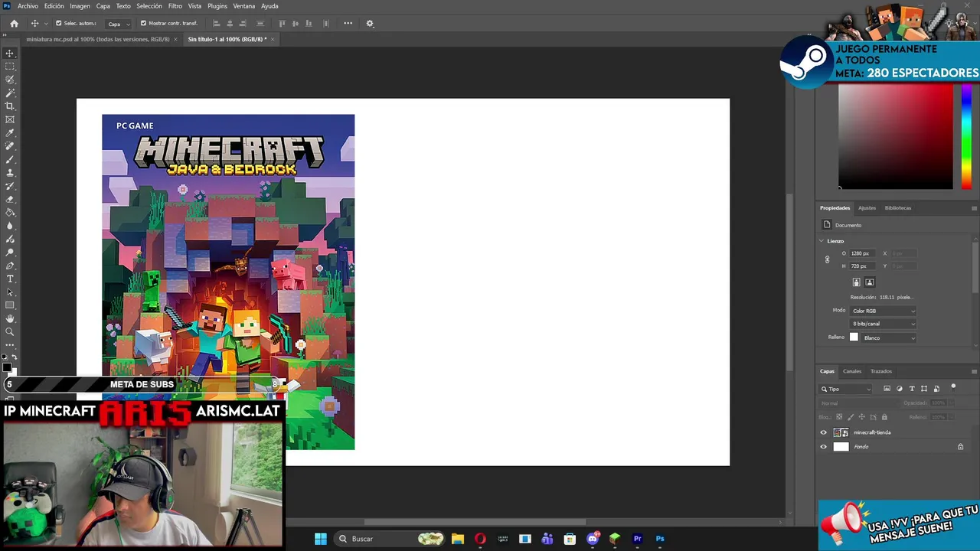Select the Pen tool

[x=10, y=266]
